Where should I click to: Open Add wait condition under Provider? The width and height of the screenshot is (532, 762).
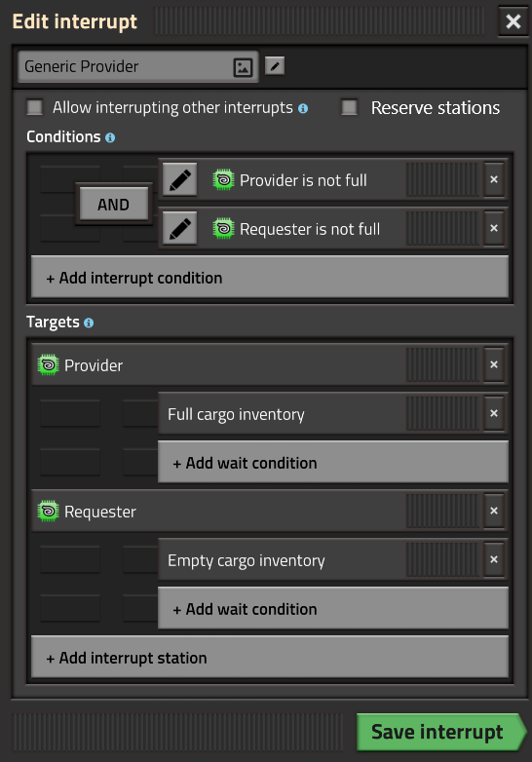pos(333,462)
